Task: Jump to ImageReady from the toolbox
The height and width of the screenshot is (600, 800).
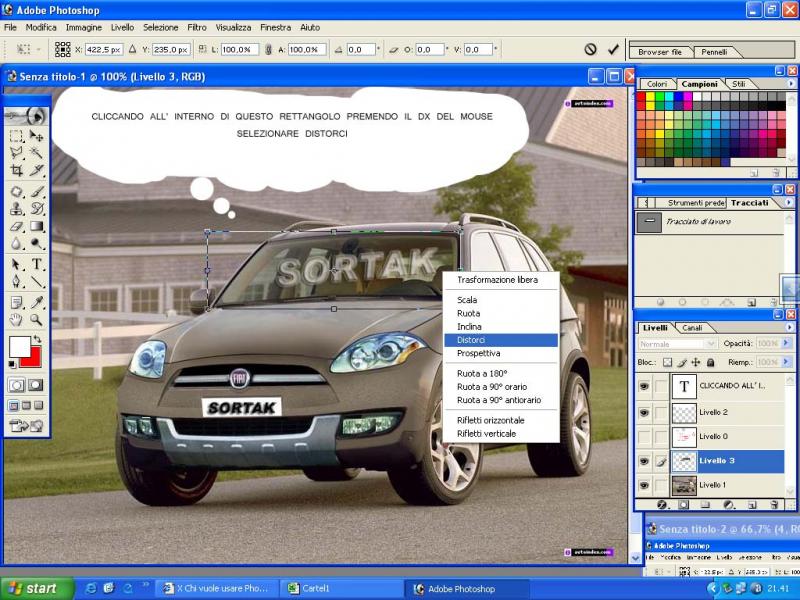Action: 26,426
